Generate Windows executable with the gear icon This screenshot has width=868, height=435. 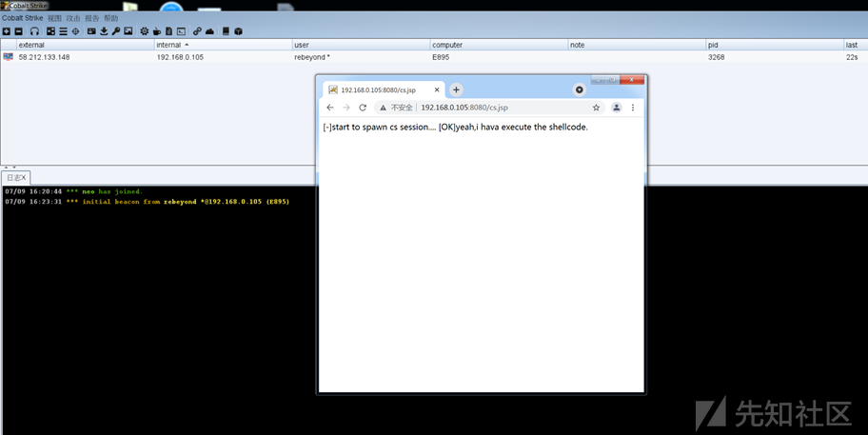[145, 31]
